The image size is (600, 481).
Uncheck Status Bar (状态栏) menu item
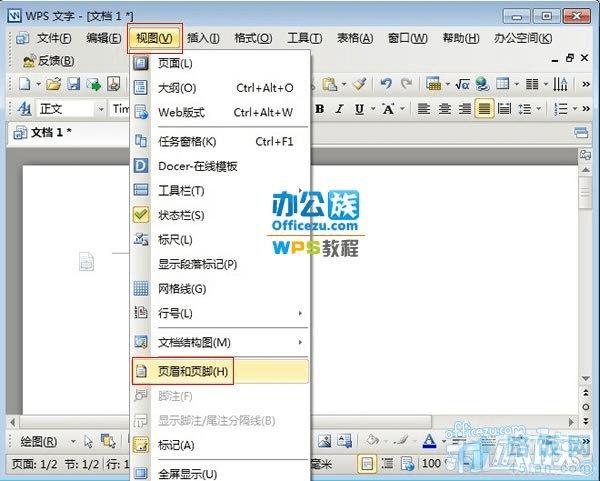220,215
